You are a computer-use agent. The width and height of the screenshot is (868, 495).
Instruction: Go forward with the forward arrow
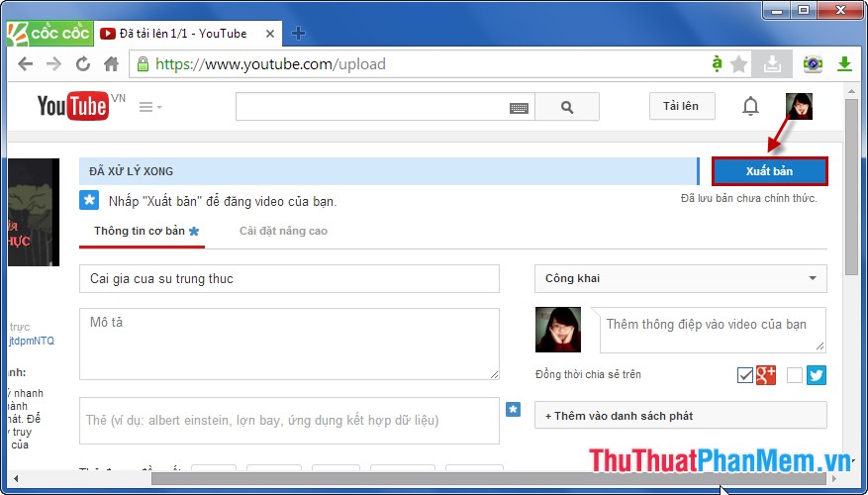[x=53, y=64]
